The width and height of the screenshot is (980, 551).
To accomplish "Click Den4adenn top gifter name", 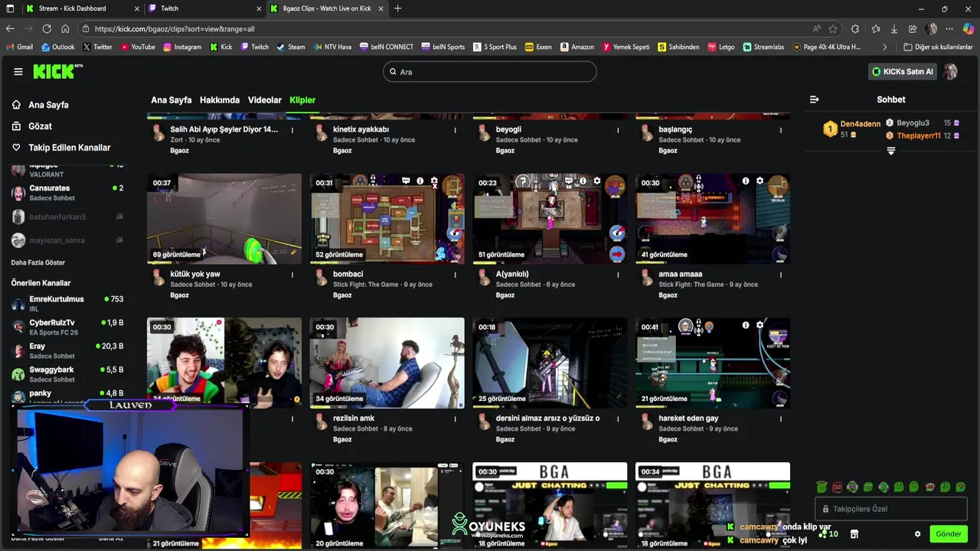I will click(x=861, y=124).
